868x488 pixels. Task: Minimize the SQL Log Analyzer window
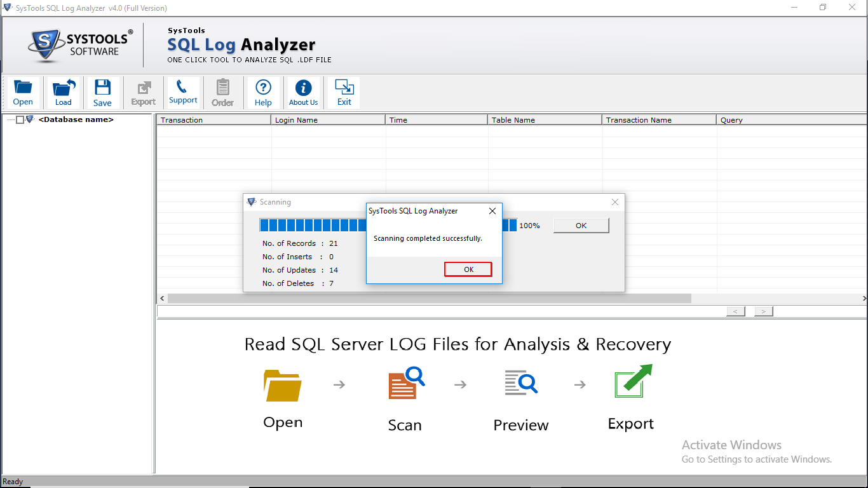[794, 8]
